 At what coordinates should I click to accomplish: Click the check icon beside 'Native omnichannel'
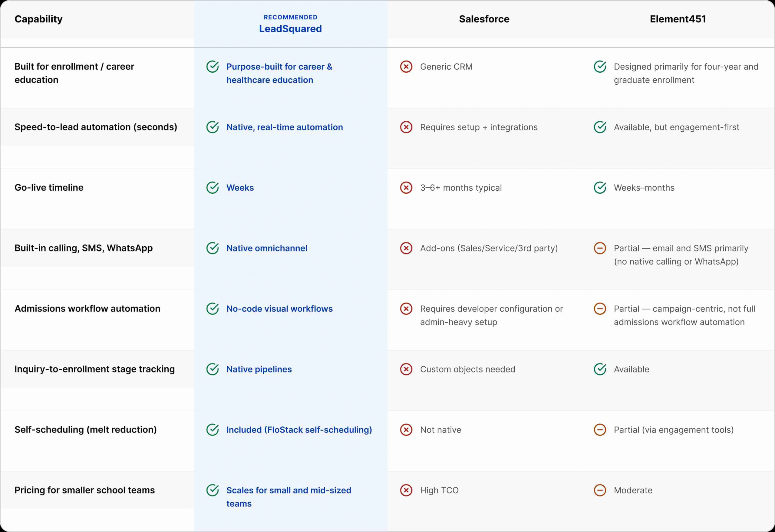213,248
